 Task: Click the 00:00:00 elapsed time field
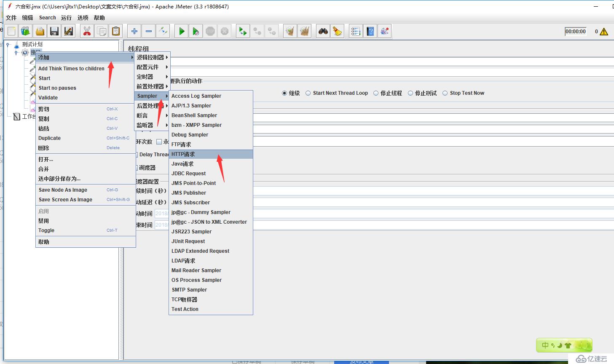576,32
